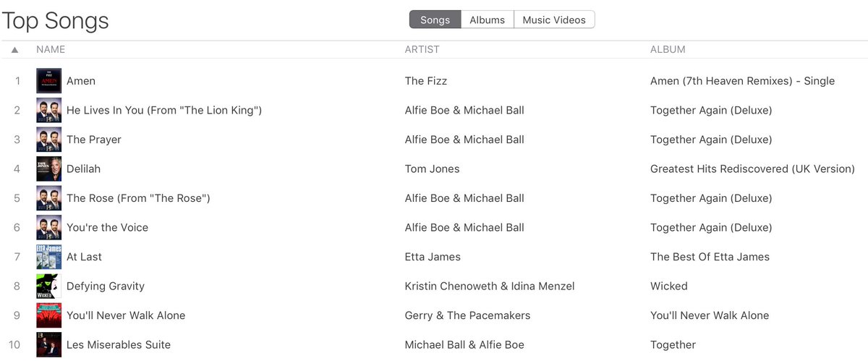
Task: Sort by the NAME column header
Action: point(51,50)
